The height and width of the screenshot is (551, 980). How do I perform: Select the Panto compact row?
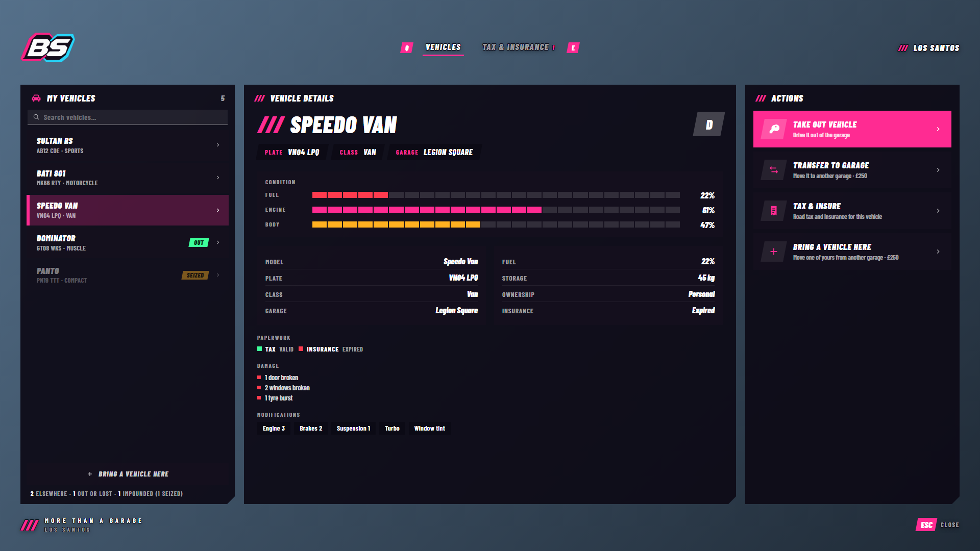pos(128,275)
